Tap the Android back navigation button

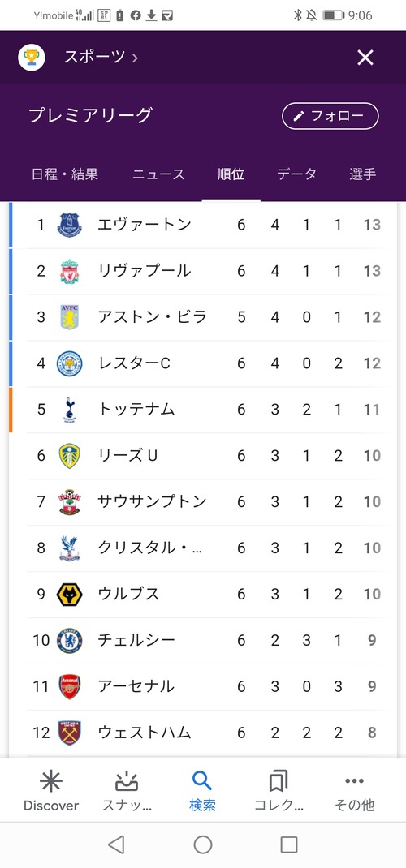pos(116,844)
